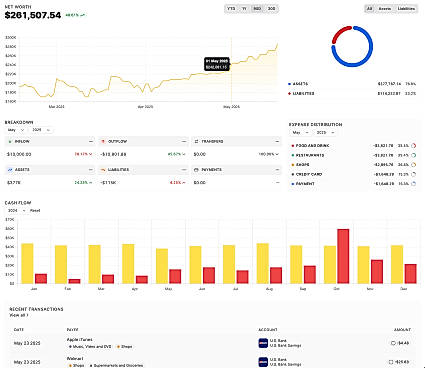Select the 30D range tab
The width and height of the screenshot is (425, 368).
pos(271,9)
